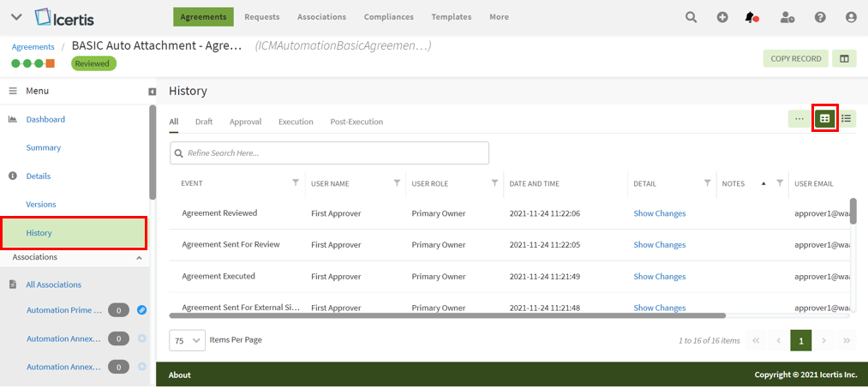Switch History to grid view

pos(824,118)
